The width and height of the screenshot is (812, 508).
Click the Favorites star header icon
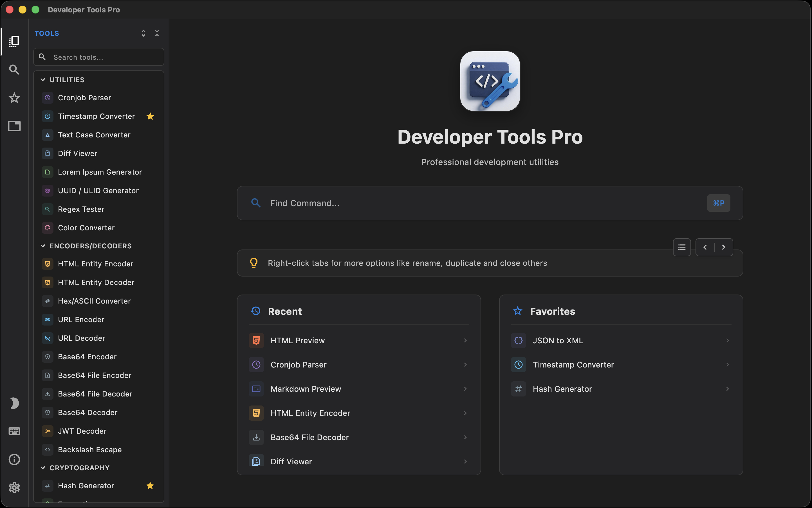tap(518, 311)
